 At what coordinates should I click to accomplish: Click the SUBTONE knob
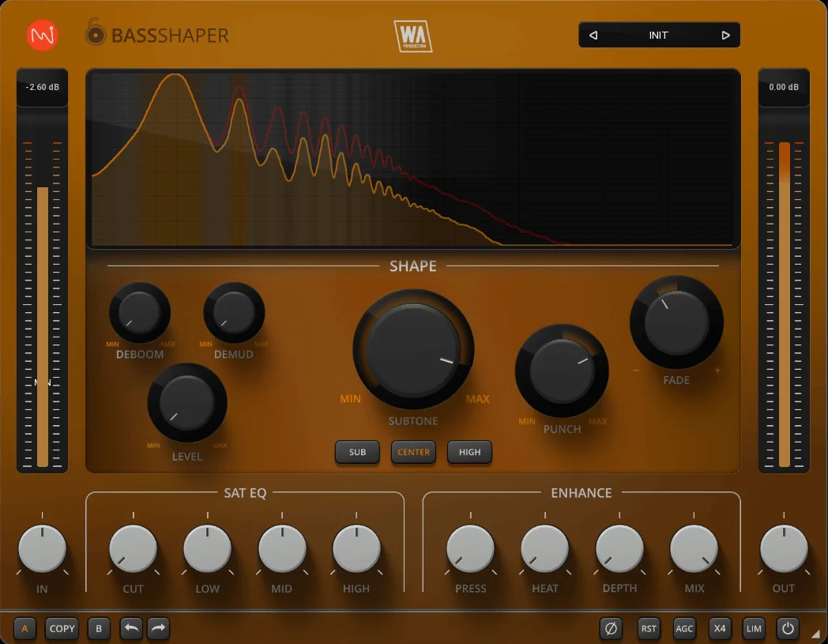[413, 348]
